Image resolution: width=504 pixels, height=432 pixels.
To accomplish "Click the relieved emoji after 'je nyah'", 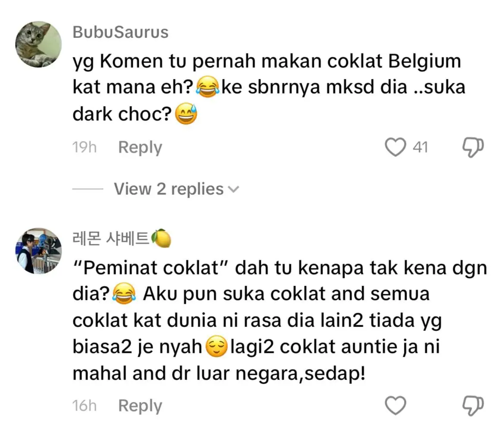I will (x=217, y=348).
